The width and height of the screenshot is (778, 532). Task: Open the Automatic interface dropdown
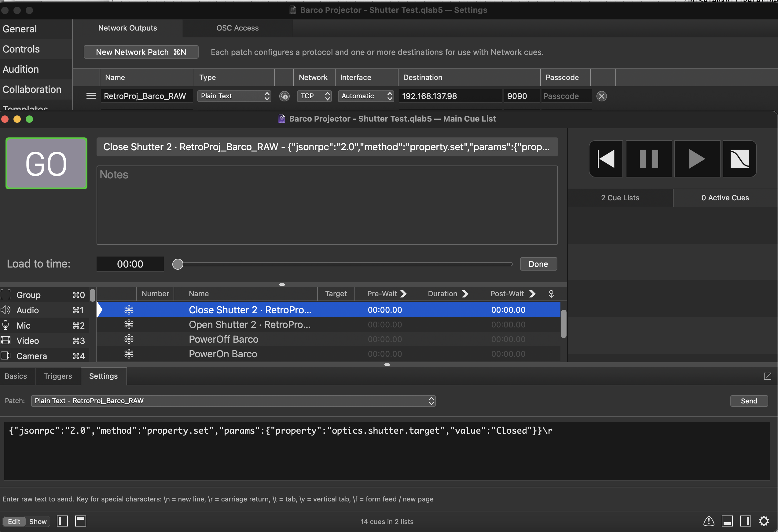click(x=366, y=96)
